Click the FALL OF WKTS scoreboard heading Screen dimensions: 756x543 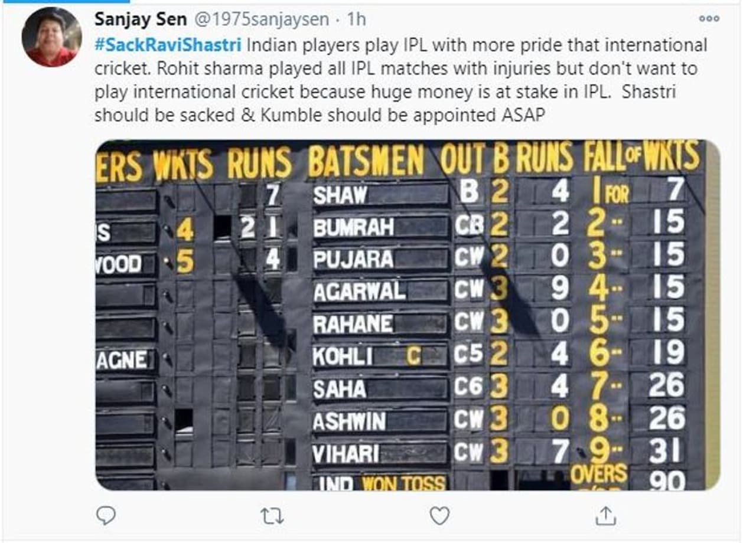641,157
